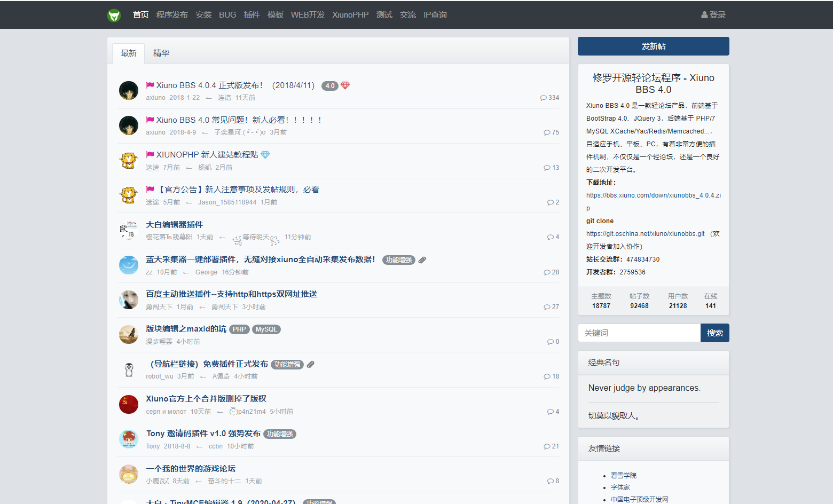This screenshot has width=833, height=504.
Task: Open tiger avatar beside XIUNOPHP 新人建站教程贴
Action: [129, 160]
